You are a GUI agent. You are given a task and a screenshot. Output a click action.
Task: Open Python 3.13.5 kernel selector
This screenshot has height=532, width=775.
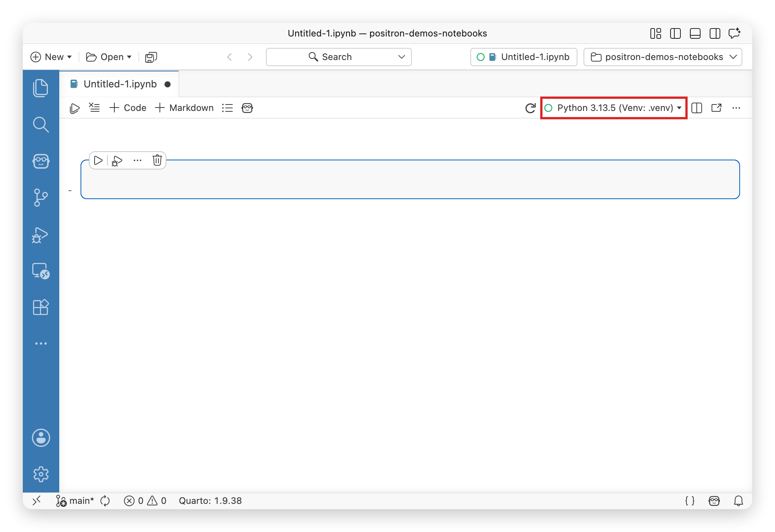pyautogui.click(x=613, y=108)
